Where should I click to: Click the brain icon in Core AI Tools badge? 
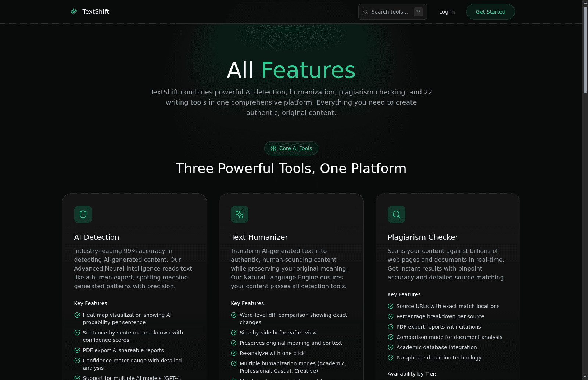click(x=273, y=148)
